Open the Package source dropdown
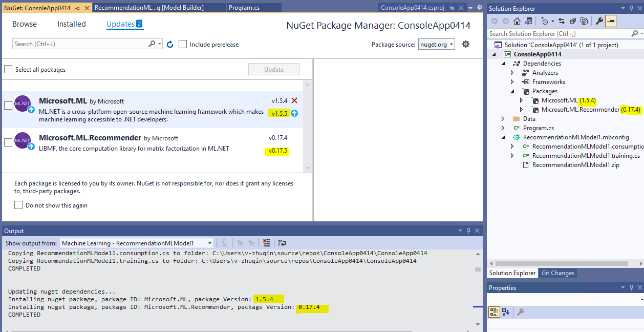Image resolution: width=644 pixels, height=332 pixels. tap(436, 44)
